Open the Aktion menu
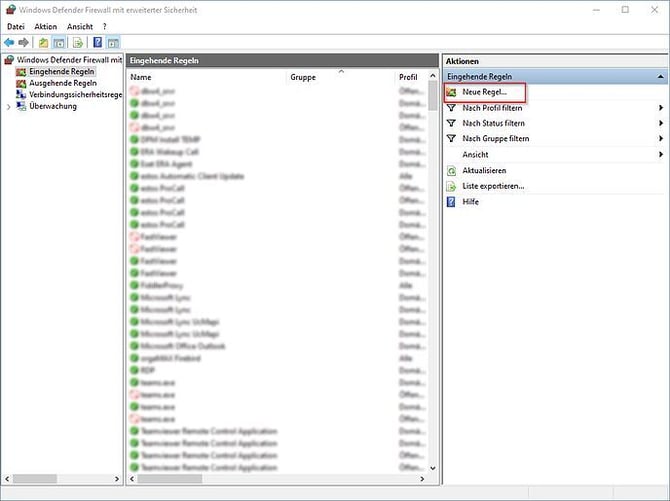This screenshot has height=501, width=670. 46,26
